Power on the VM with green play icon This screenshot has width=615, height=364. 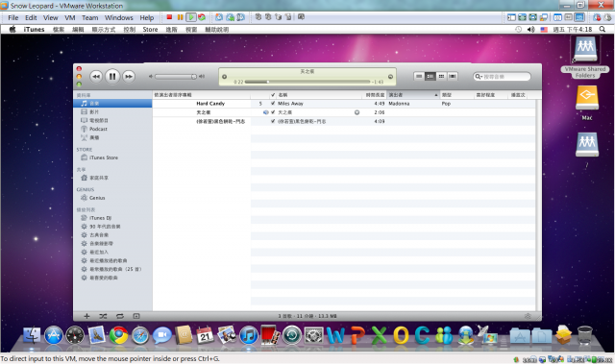point(191,17)
